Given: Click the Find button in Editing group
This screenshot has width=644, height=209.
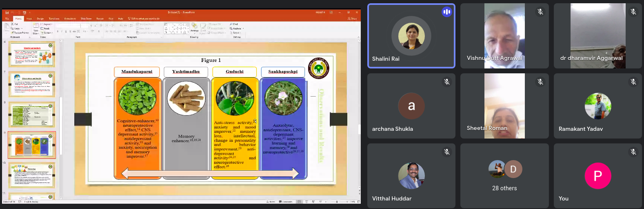Looking at the screenshot, I should 234,24.
